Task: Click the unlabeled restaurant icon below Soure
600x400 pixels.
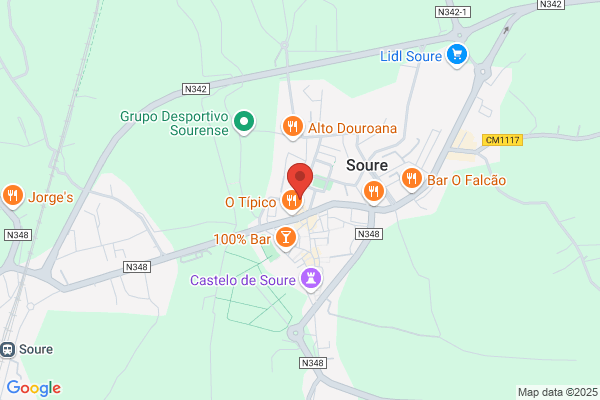Action: click(x=373, y=192)
